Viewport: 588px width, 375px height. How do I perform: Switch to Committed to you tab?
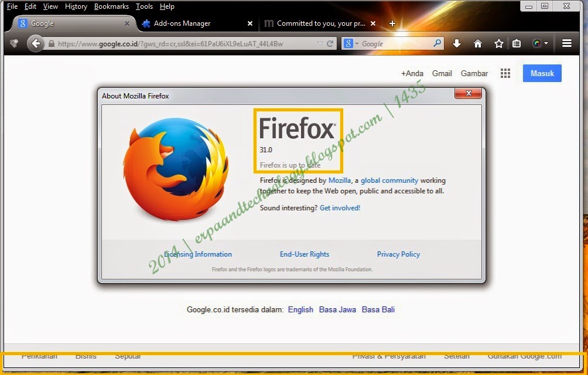(x=320, y=23)
